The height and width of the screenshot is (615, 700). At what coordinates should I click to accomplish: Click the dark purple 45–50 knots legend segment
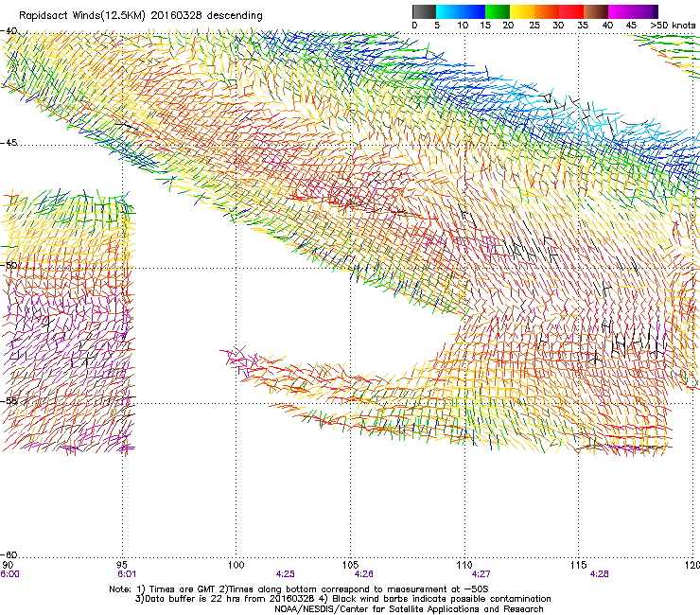[645, 11]
